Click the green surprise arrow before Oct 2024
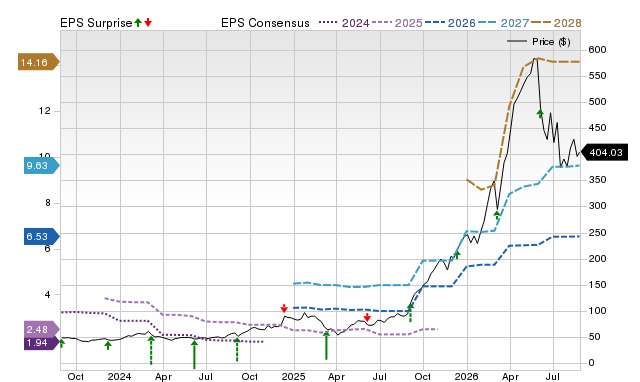 click(x=237, y=350)
